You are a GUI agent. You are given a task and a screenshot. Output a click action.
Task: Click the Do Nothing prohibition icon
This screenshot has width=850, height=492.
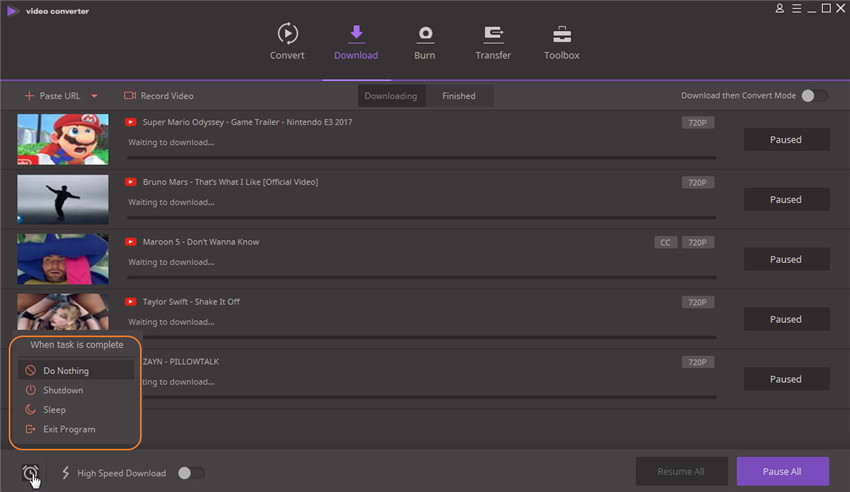click(30, 371)
